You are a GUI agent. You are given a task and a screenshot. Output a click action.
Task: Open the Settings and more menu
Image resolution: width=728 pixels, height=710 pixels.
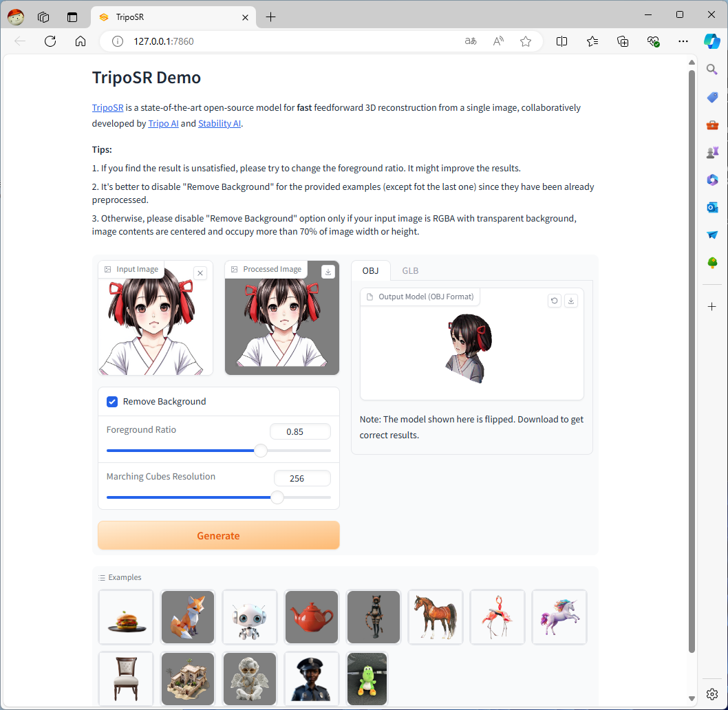coord(683,41)
